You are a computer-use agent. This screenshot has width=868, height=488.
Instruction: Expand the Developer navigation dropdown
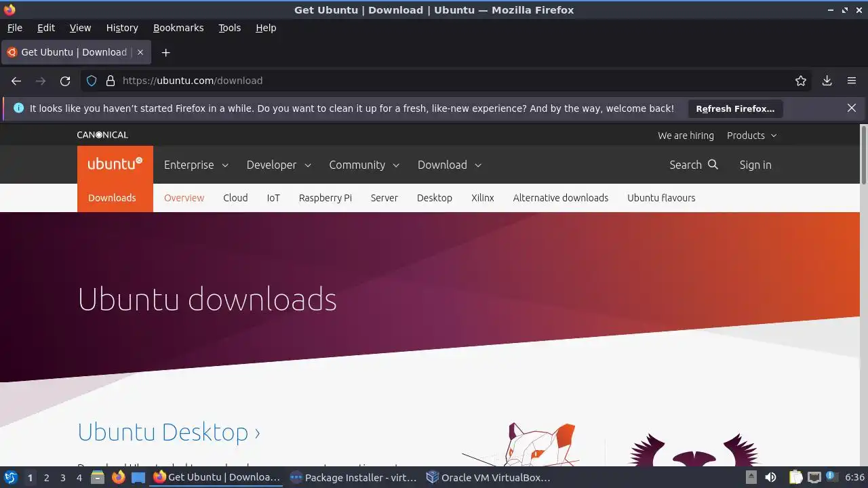(279, 165)
